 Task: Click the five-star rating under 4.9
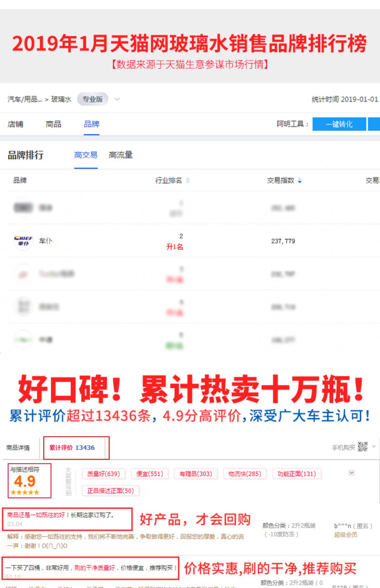[x=25, y=492]
